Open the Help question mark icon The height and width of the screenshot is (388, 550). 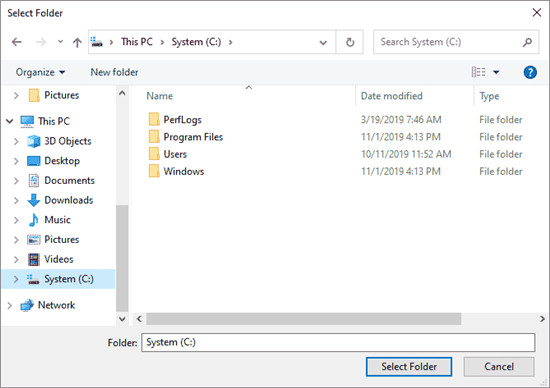pos(530,73)
